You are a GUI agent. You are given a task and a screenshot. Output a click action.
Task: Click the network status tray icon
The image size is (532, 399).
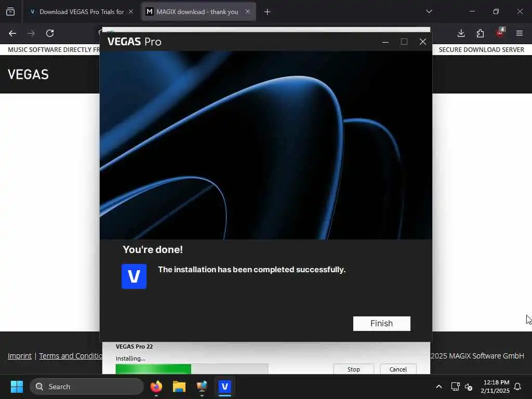pyautogui.click(x=455, y=387)
